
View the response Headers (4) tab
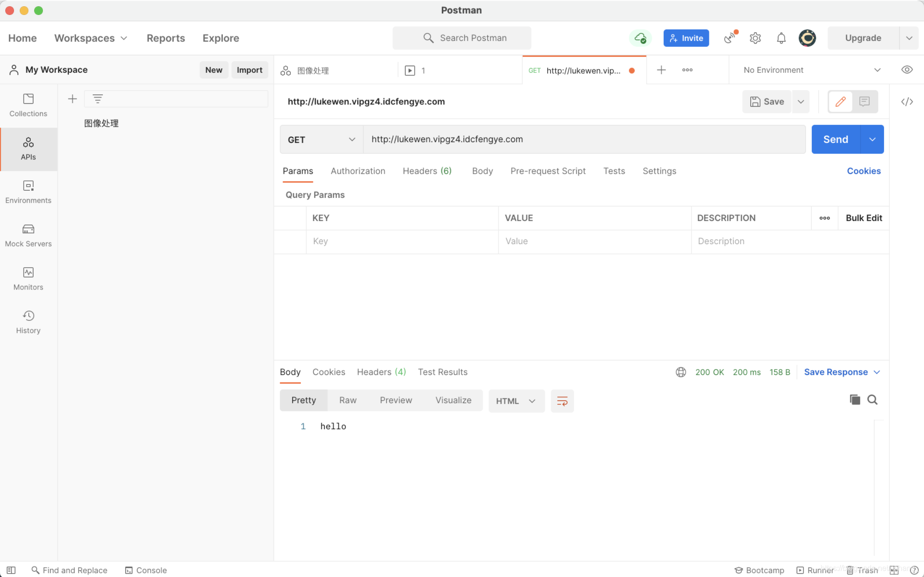[381, 372]
